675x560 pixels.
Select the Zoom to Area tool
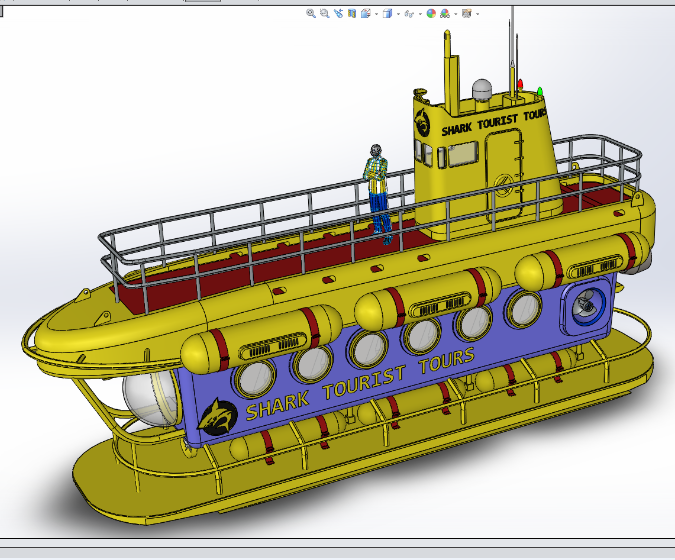(x=325, y=14)
